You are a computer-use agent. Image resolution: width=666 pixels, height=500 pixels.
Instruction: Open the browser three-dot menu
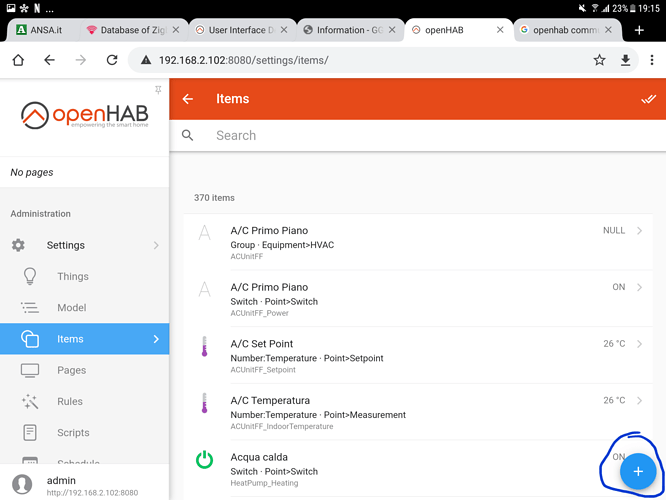(652, 60)
